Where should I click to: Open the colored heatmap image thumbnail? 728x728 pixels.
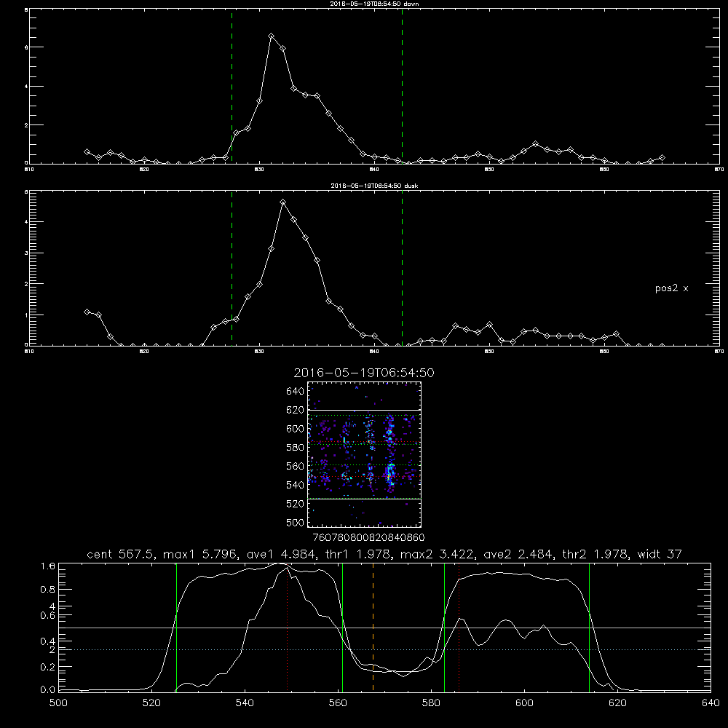coord(364,454)
